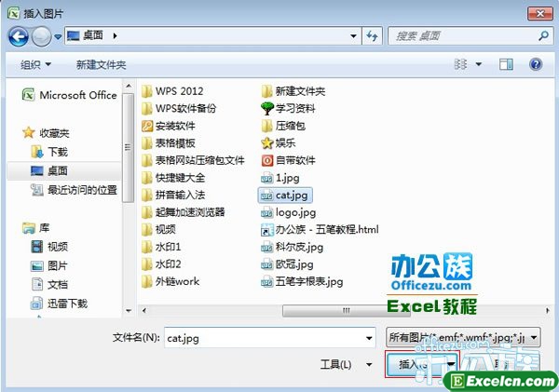Open the 所有图片 file type dropdown
The image size is (559, 392).
(463, 337)
